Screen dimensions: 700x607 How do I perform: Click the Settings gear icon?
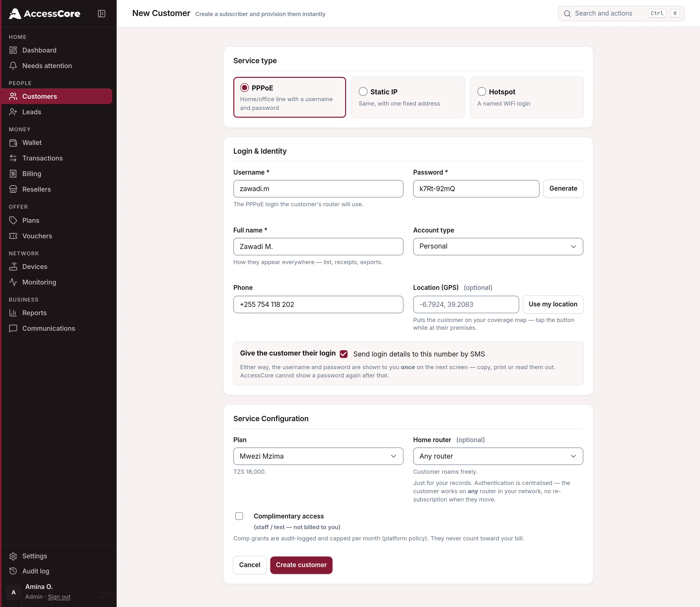pyautogui.click(x=13, y=556)
